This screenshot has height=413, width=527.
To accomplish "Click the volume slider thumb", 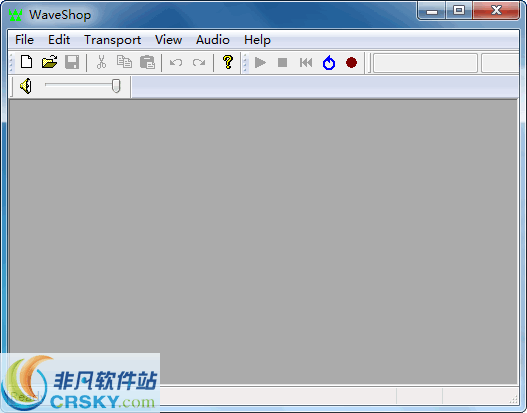I will pyautogui.click(x=116, y=86).
